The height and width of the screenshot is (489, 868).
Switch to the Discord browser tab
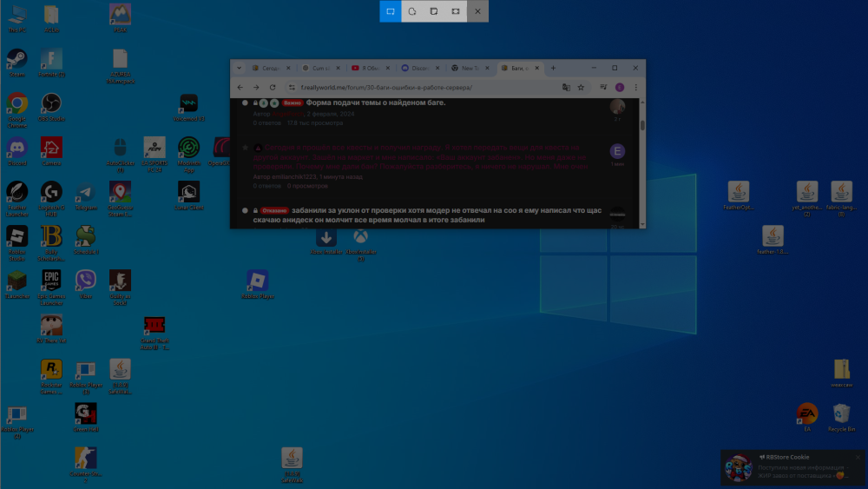point(420,68)
